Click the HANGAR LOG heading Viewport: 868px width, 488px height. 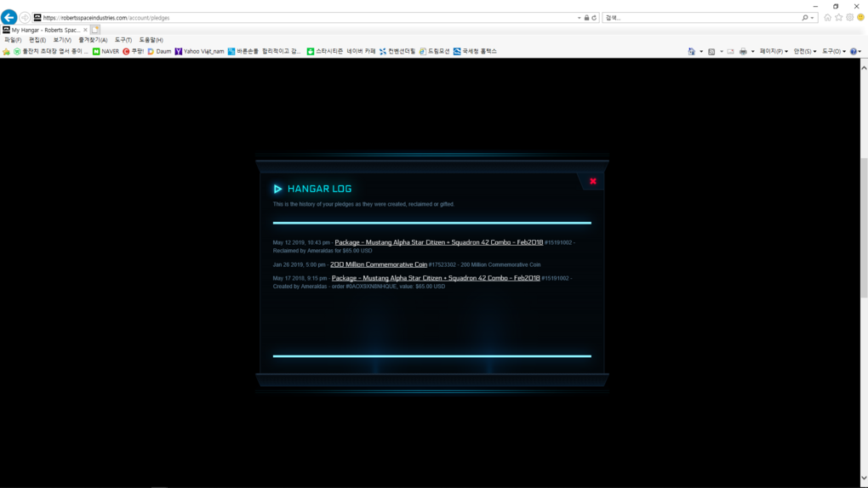(319, 189)
